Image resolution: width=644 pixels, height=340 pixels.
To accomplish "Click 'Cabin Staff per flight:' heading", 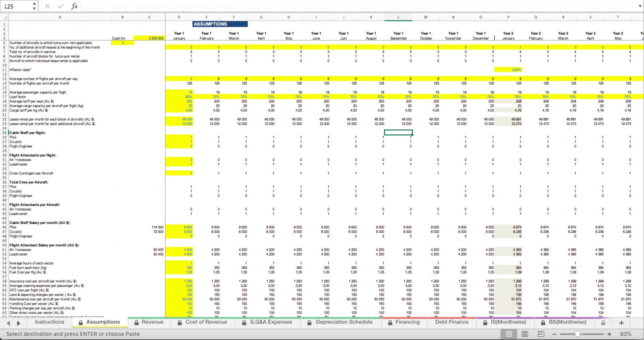I will [28, 133].
